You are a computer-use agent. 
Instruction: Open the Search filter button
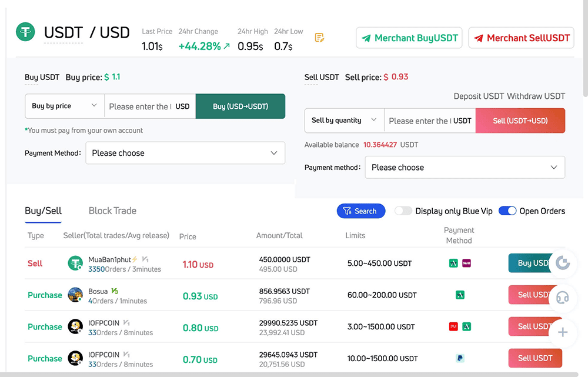tap(361, 211)
